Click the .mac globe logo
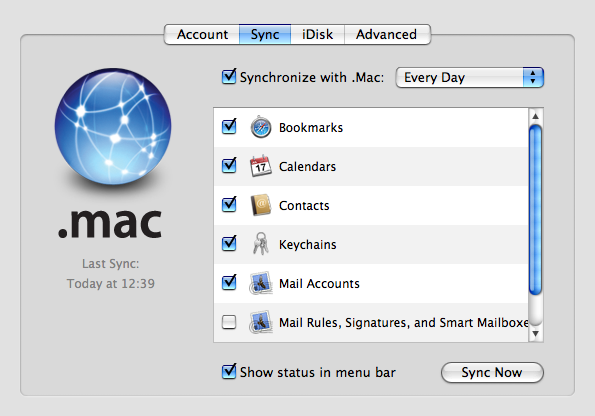This screenshot has height=416, width=595. (113, 126)
